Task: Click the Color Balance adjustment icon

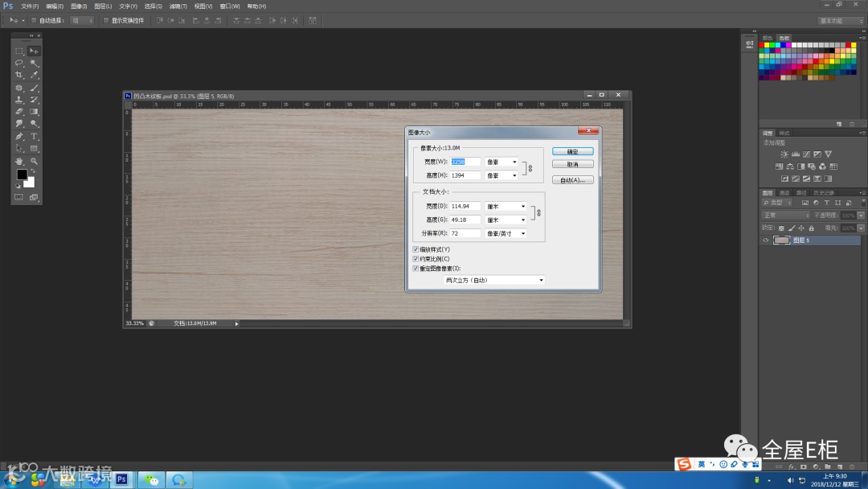Action: coord(789,166)
